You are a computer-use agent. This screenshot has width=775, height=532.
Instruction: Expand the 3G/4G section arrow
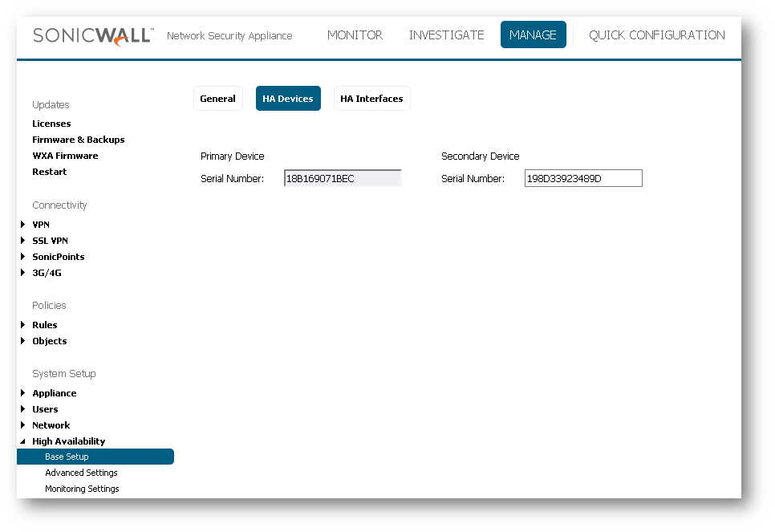click(23, 273)
